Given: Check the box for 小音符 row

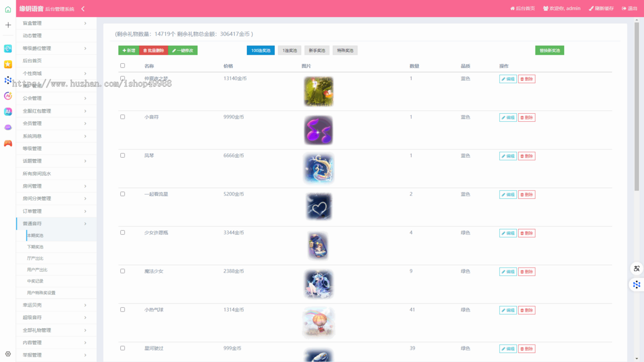Looking at the screenshot, I should point(122,117).
